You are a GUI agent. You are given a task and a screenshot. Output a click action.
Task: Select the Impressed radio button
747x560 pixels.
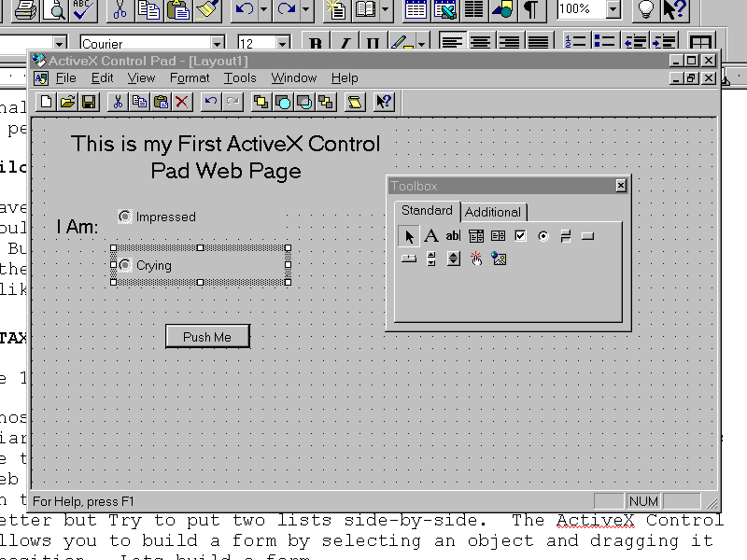(125, 217)
